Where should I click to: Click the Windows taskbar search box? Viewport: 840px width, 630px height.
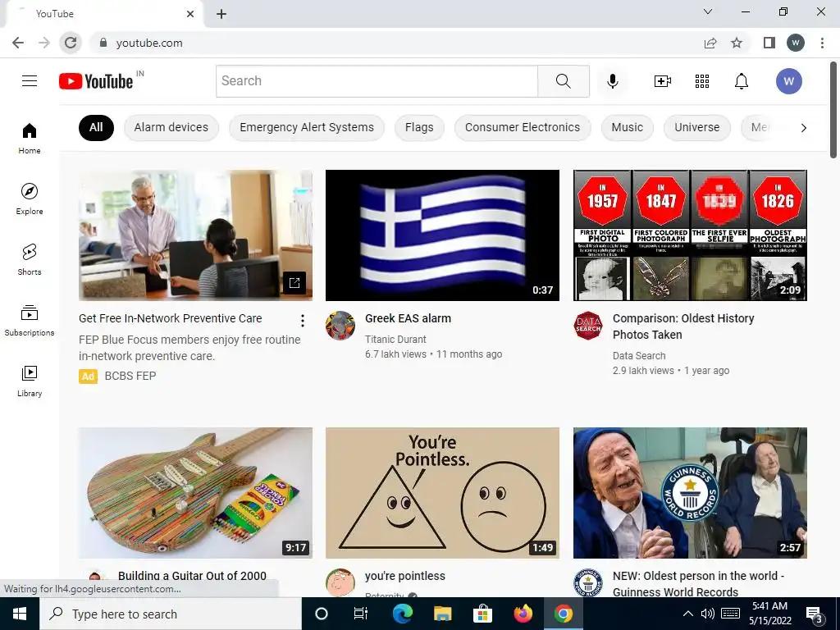(171, 614)
